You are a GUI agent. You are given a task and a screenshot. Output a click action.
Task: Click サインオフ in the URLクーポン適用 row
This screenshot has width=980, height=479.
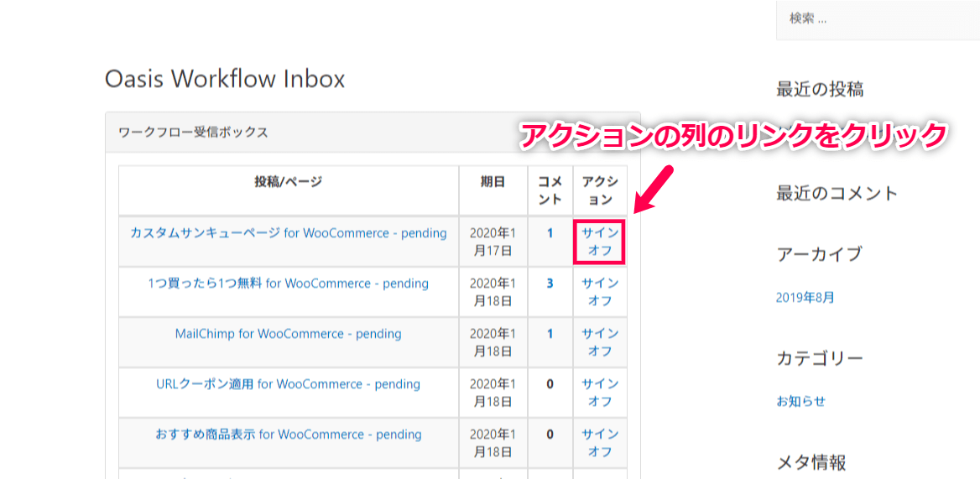[x=600, y=393]
